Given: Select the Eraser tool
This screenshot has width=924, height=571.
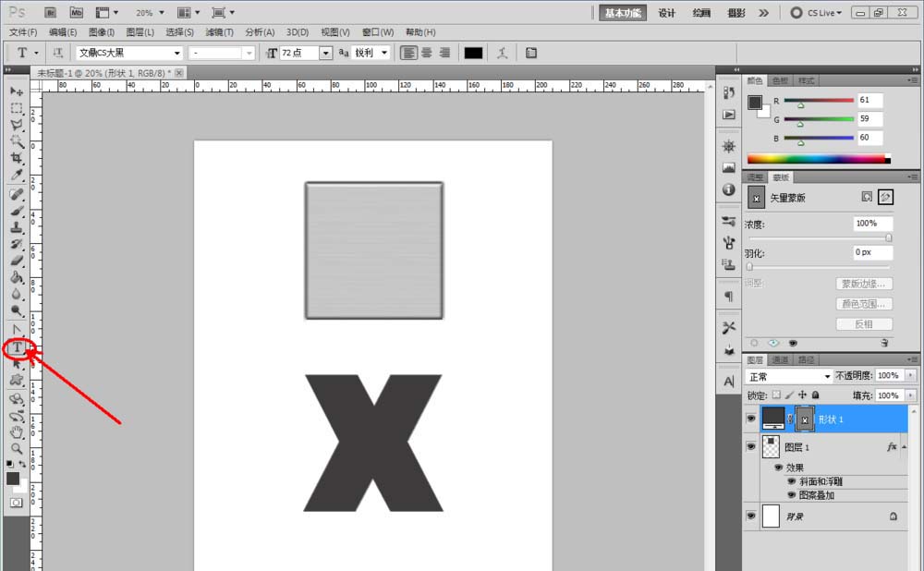Looking at the screenshot, I should pos(17,260).
